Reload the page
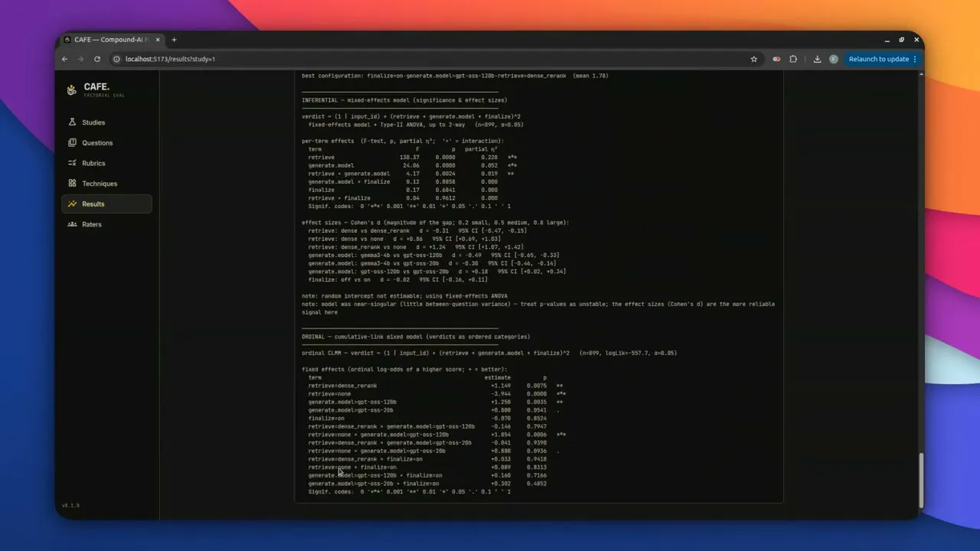980x551 pixels. pos(97,59)
